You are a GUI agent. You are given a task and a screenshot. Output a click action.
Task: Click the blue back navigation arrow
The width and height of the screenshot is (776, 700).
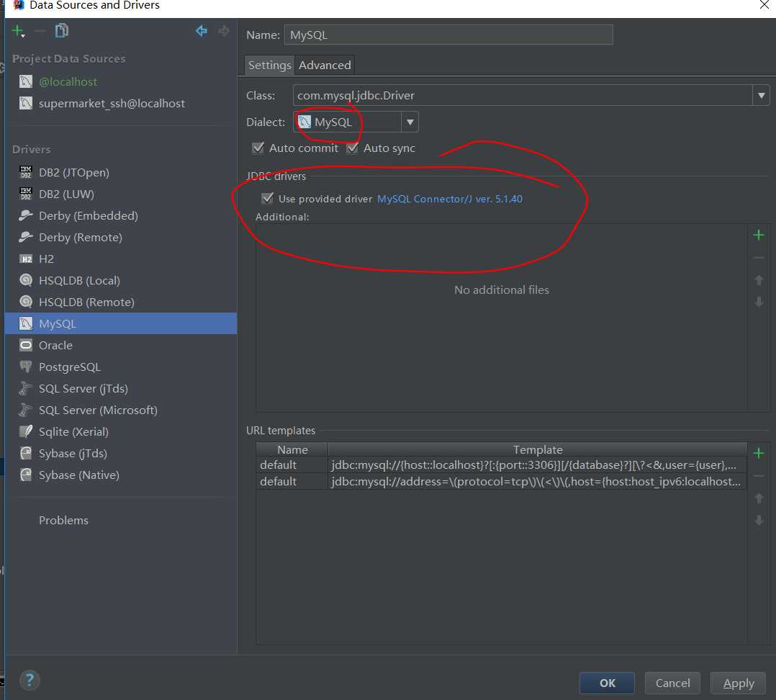click(202, 31)
